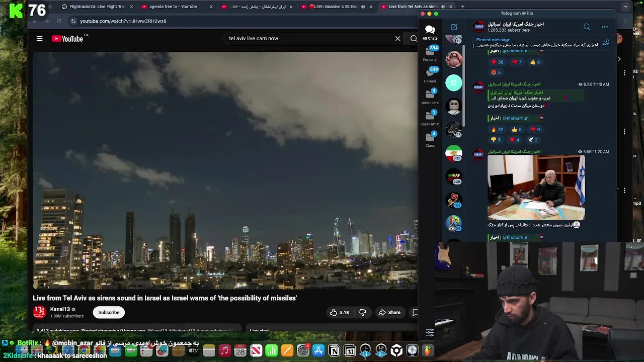React with dove emoji showing 2
The height and width of the screenshot is (362, 644).
tap(533, 140)
